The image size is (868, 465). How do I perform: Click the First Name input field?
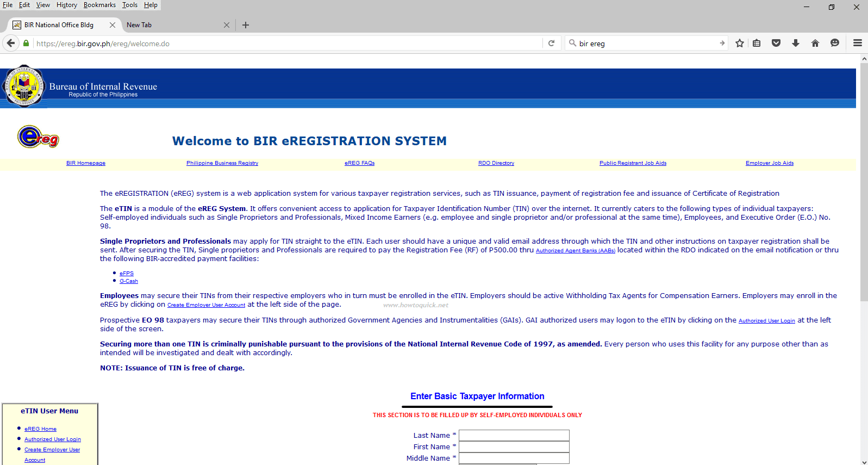514,447
